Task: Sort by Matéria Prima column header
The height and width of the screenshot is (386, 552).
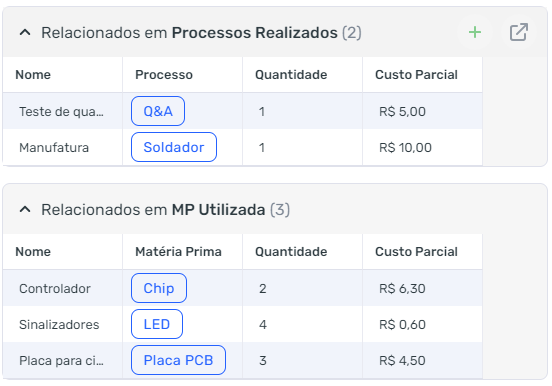Action: coord(178,251)
